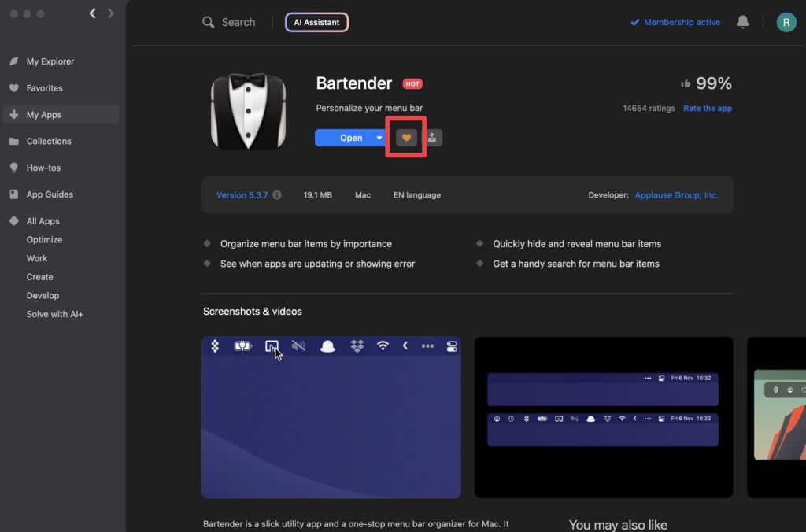
Task: Click the Membership active status
Action: tap(675, 22)
